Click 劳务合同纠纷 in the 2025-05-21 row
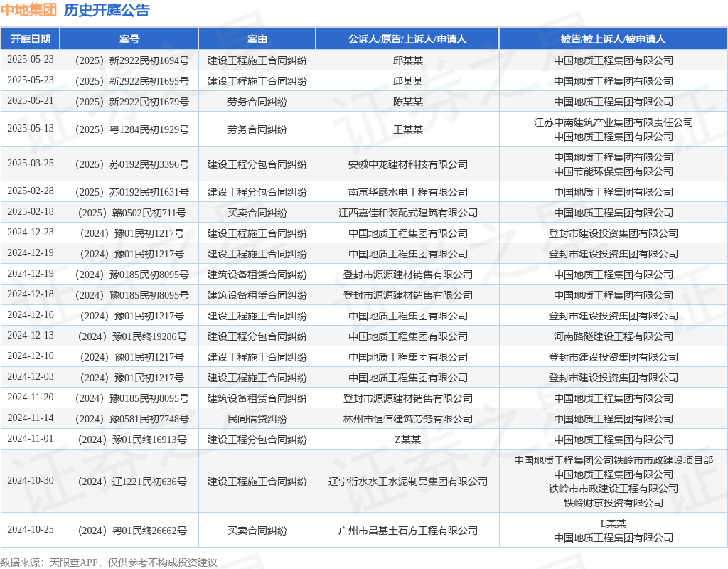This screenshot has width=728, height=569. 257,102
